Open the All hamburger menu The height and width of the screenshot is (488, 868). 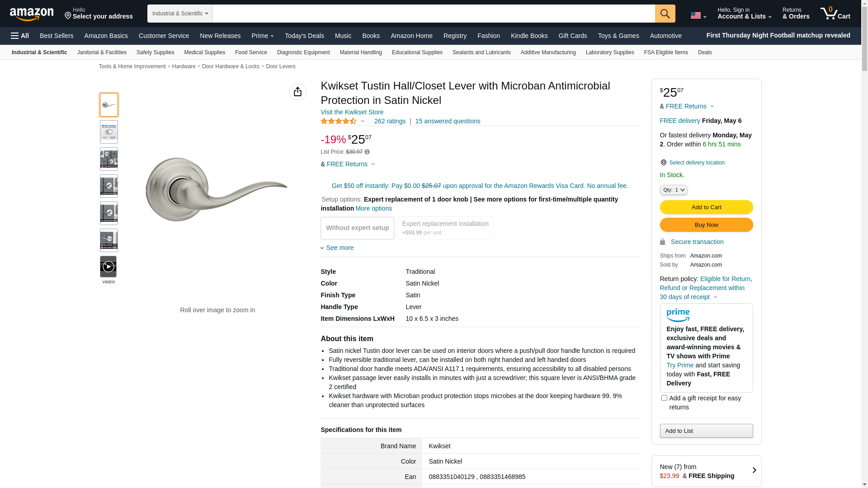point(20,36)
